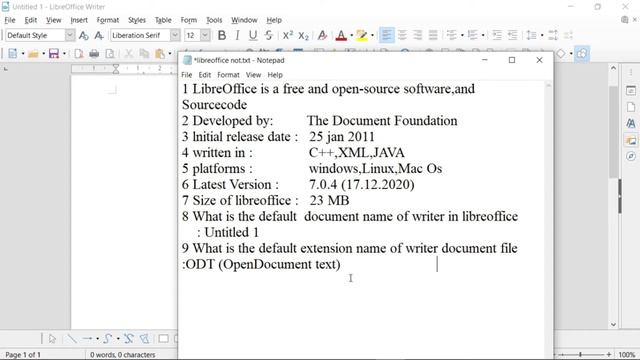Click the Cut scissors icon

tap(129, 53)
